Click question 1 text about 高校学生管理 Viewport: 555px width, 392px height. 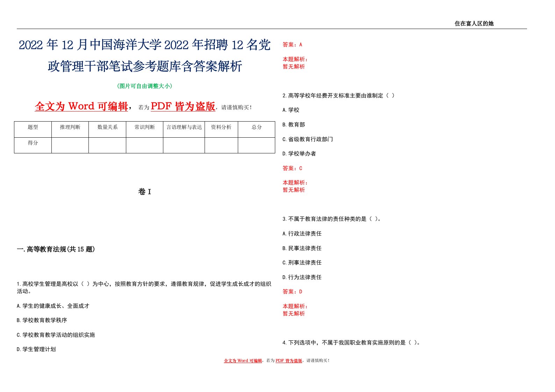pos(144,288)
